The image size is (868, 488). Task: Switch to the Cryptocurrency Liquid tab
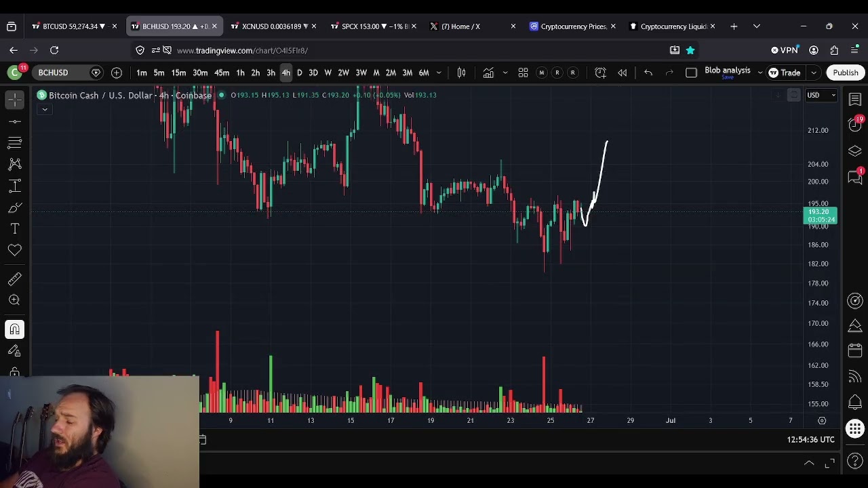[672, 26]
